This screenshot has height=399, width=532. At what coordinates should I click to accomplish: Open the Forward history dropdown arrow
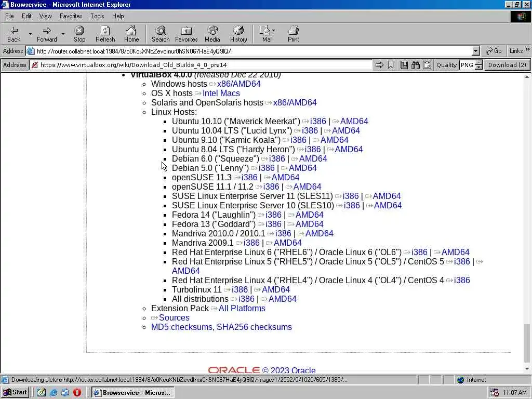[x=63, y=34]
